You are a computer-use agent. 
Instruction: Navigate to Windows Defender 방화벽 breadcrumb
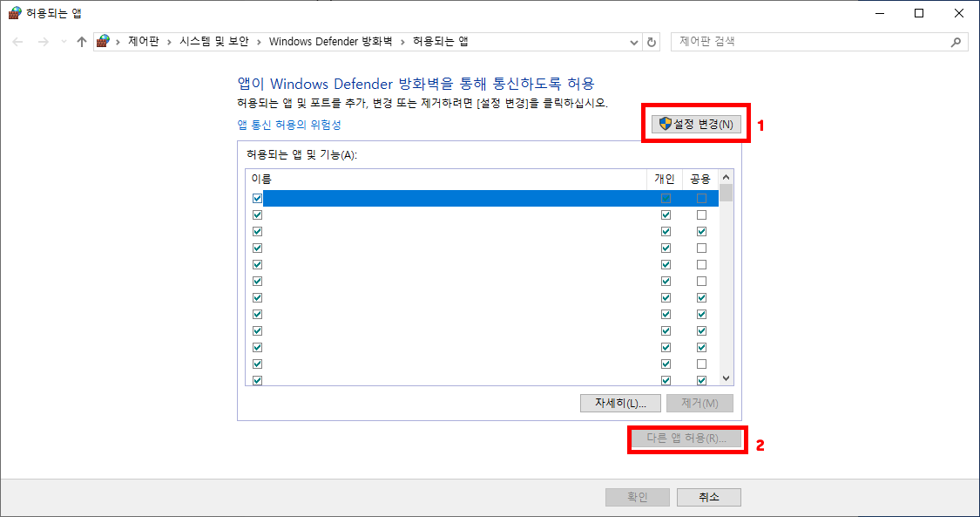(331, 42)
